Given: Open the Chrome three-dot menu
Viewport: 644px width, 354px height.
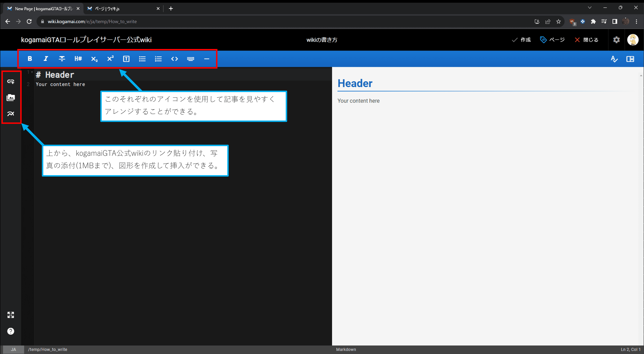Looking at the screenshot, I should coord(636,22).
